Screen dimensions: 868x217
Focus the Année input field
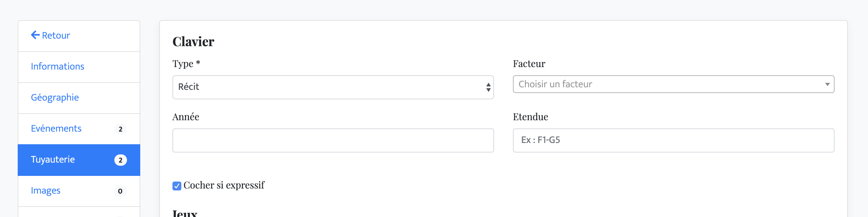[333, 140]
